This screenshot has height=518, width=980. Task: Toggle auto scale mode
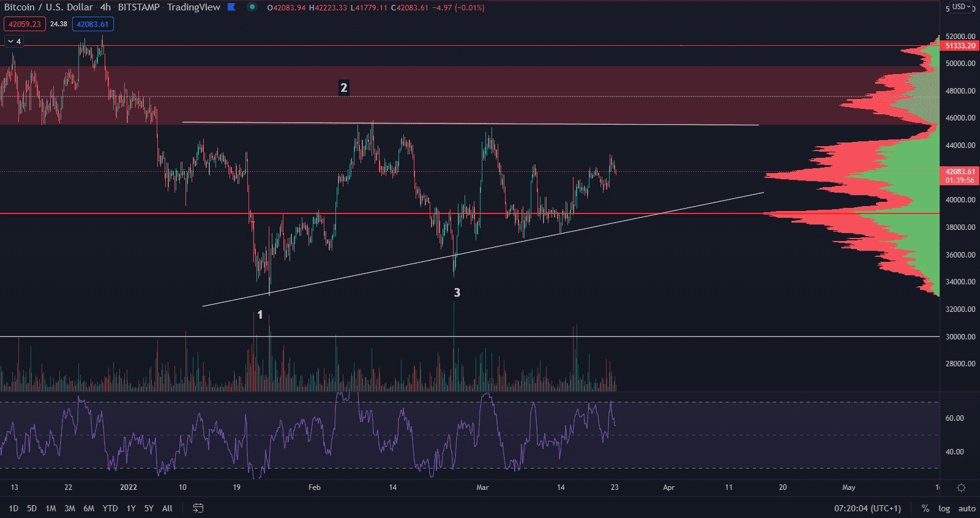coord(967,508)
